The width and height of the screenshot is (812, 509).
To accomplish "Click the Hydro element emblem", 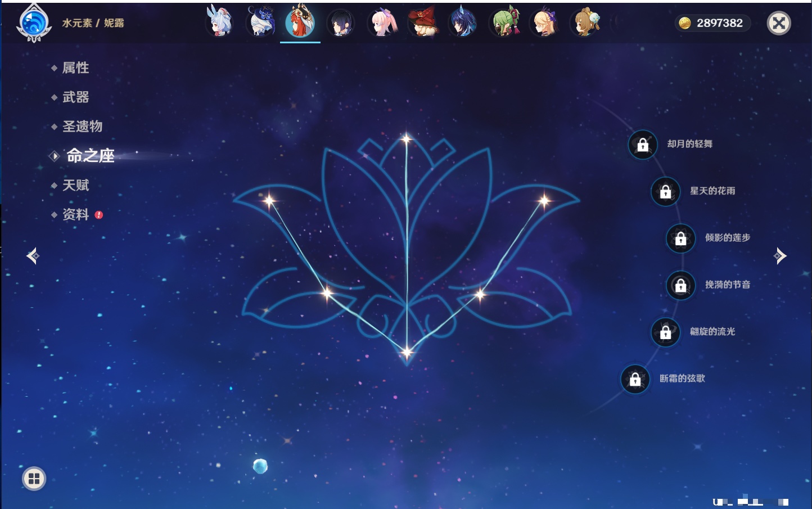I will tap(34, 23).
